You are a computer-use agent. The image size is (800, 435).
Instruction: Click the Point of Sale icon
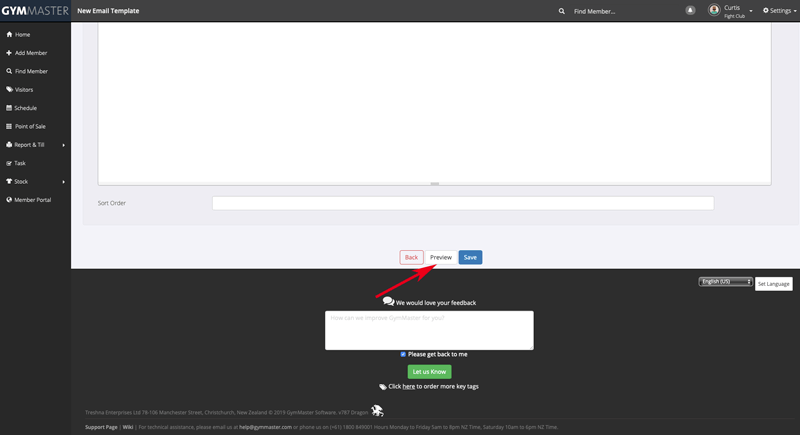[x=9, y=127]
